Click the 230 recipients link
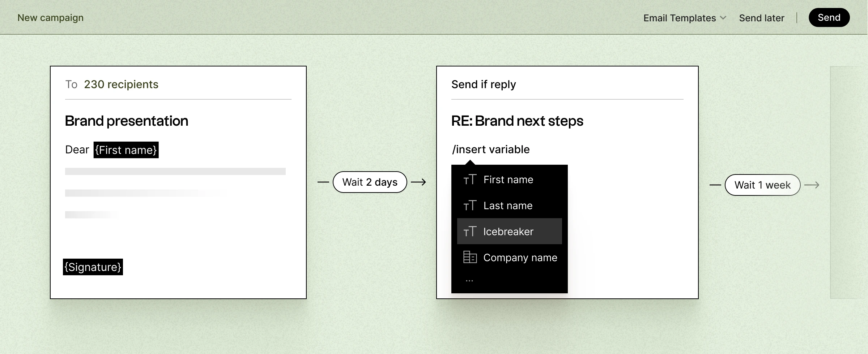Viewport: 868px width, 354px height. point(121,84)
